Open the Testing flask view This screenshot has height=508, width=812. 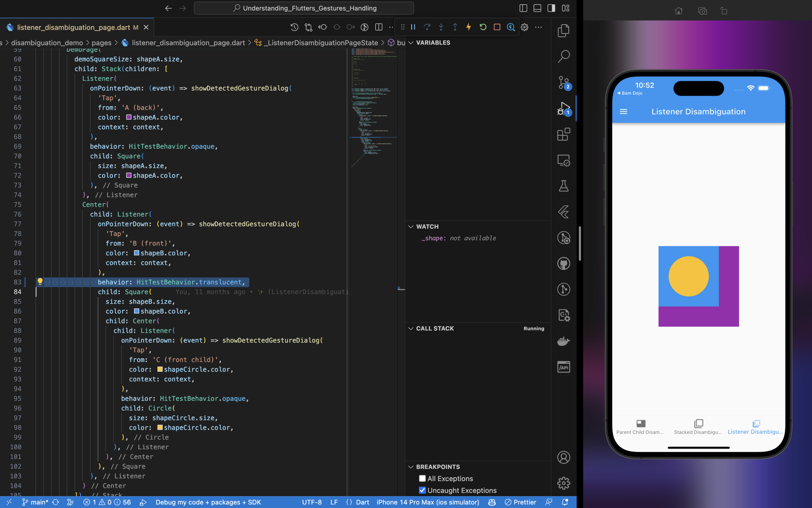[563, 186]
